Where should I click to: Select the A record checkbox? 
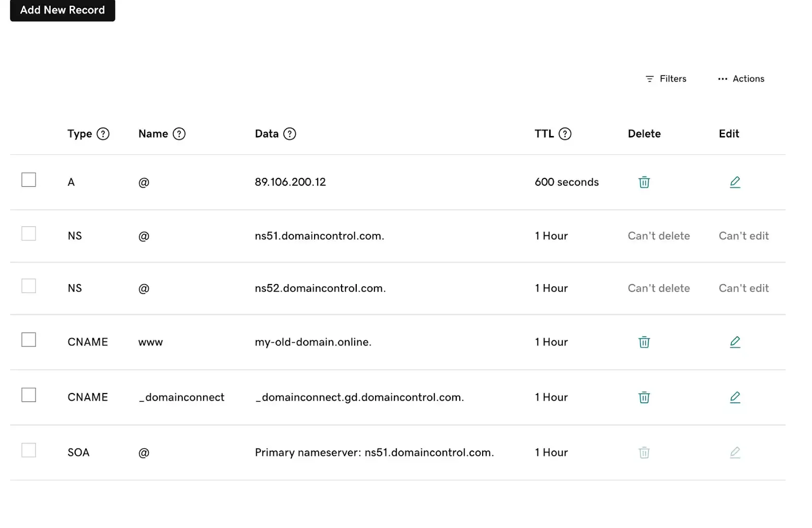[28, 180]
